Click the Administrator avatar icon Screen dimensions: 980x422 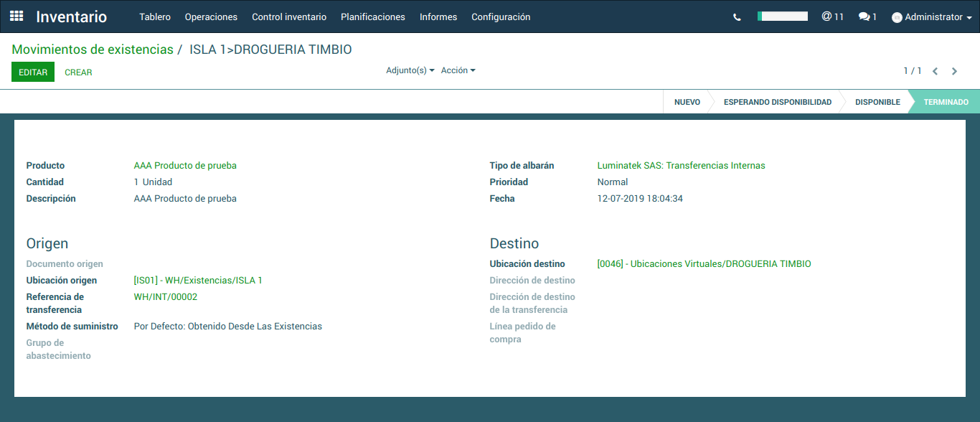pos(897,17)
